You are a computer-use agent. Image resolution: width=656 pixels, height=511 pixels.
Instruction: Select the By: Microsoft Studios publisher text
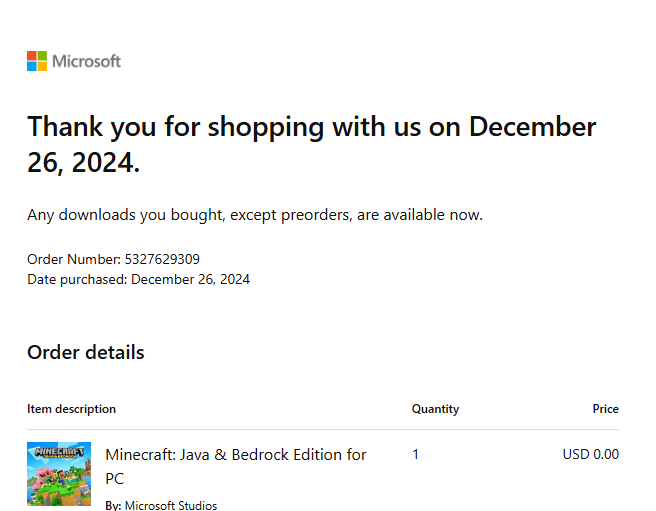tap(161, 505)
